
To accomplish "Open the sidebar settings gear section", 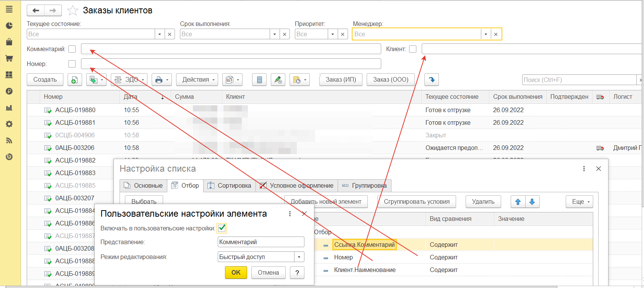I will point(9,124).
